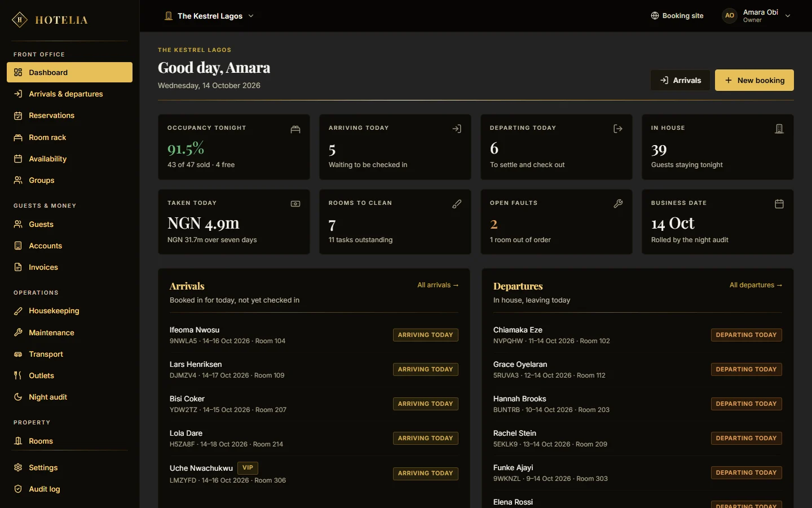This screenshot has height=508, width=812.
Task: Click Departing Today badge for Rachel Stein
Action: [x=746, y=438]
